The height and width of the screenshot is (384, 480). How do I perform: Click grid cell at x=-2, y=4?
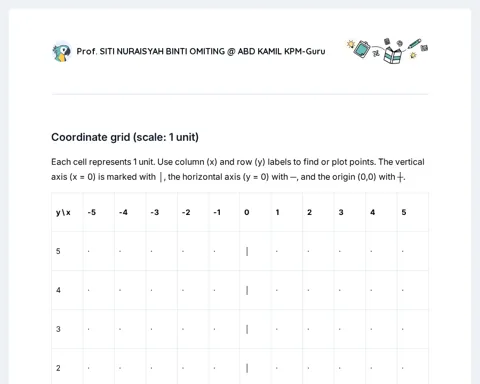tap(193, 290)
